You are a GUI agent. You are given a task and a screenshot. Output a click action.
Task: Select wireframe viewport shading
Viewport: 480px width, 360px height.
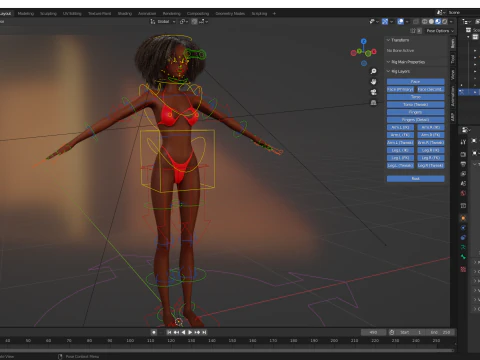[x=424, y=22]
